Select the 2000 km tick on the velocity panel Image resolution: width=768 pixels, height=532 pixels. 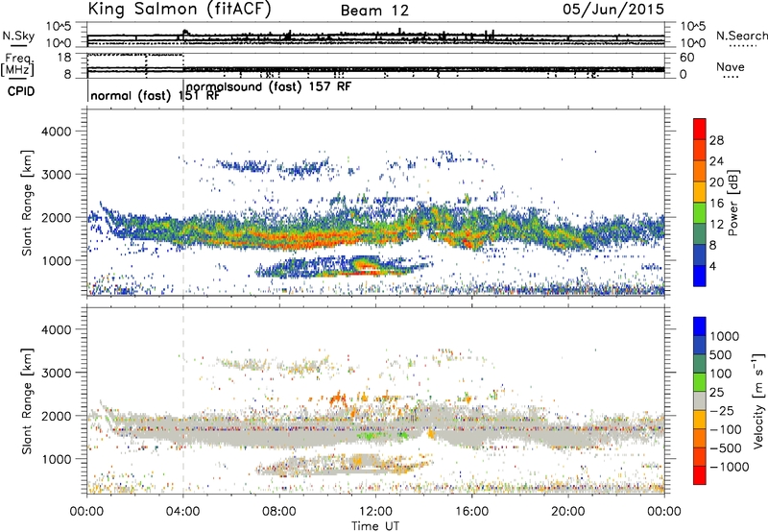pos(56,416)
